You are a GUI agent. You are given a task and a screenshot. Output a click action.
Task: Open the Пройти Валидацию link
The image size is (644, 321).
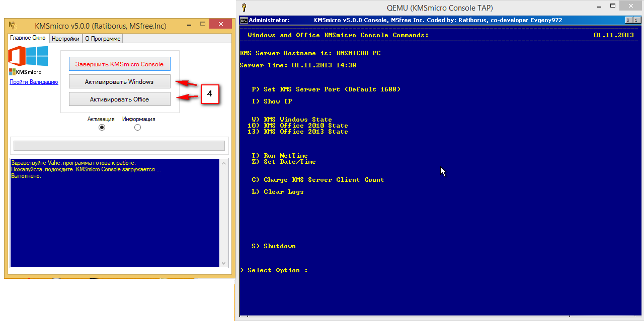click(34, 82)
